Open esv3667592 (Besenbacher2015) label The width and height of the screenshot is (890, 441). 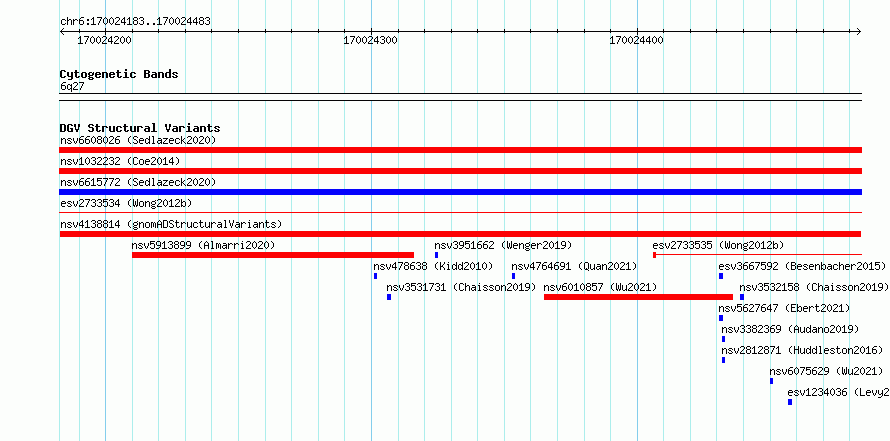802,266
